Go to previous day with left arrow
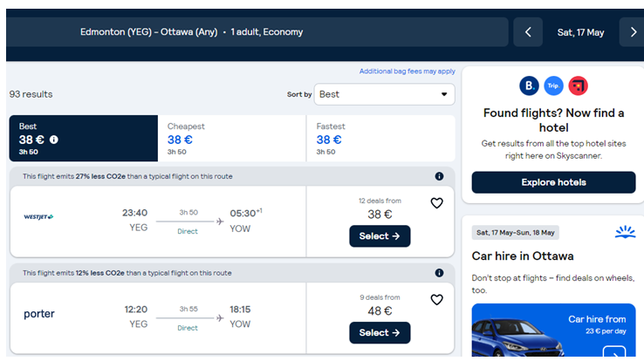This screenshot has width=644, height=361. tap(528, 32)
